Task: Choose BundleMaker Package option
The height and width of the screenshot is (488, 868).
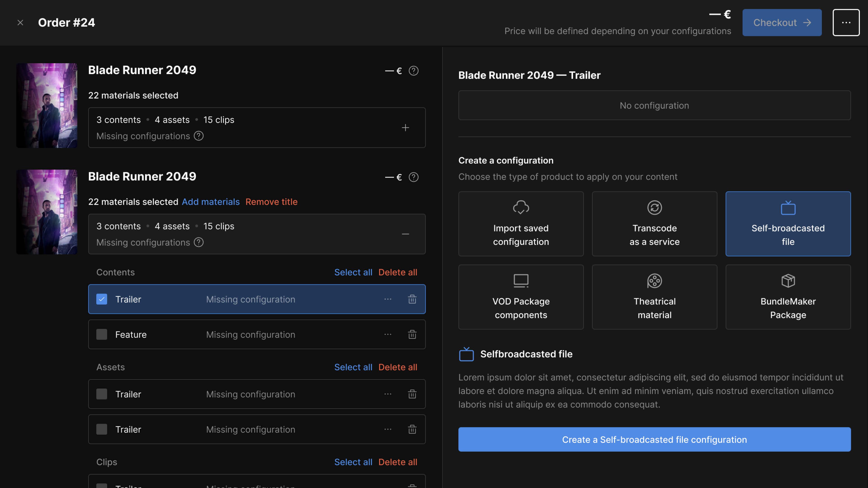Action: 788,297
